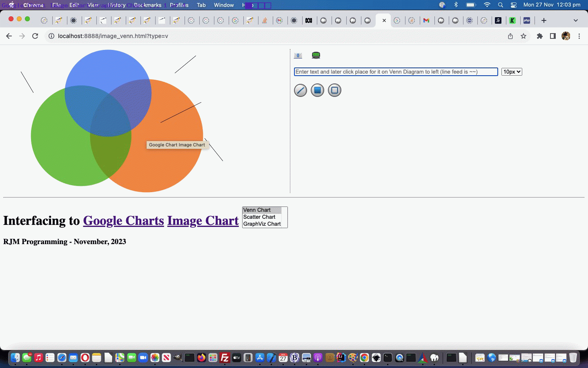The image size is (588, 368).
Task: Expand the tab search chevron
Action: tap(576, 20)
